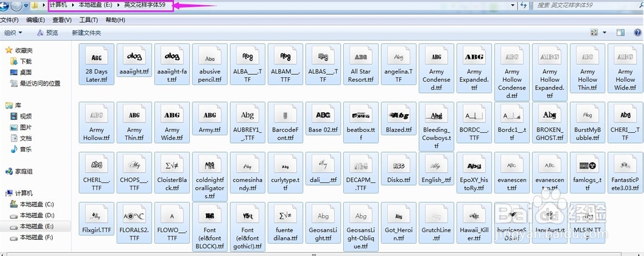
Task: Select BROKEN_GHOST.ttf file
Action: [549, 123]
